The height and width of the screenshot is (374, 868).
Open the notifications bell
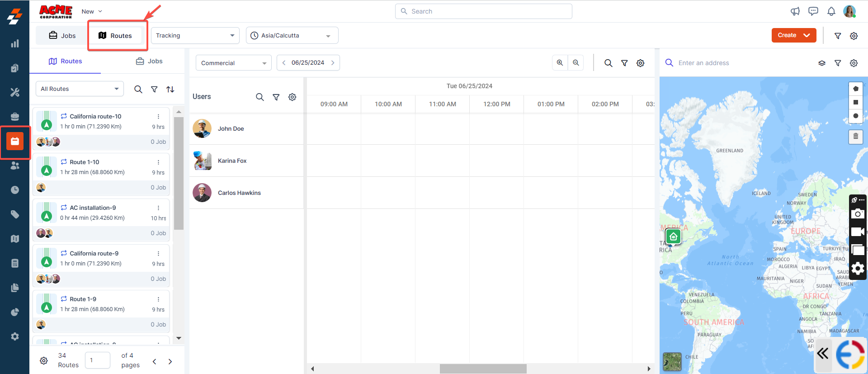click(831, 11)
